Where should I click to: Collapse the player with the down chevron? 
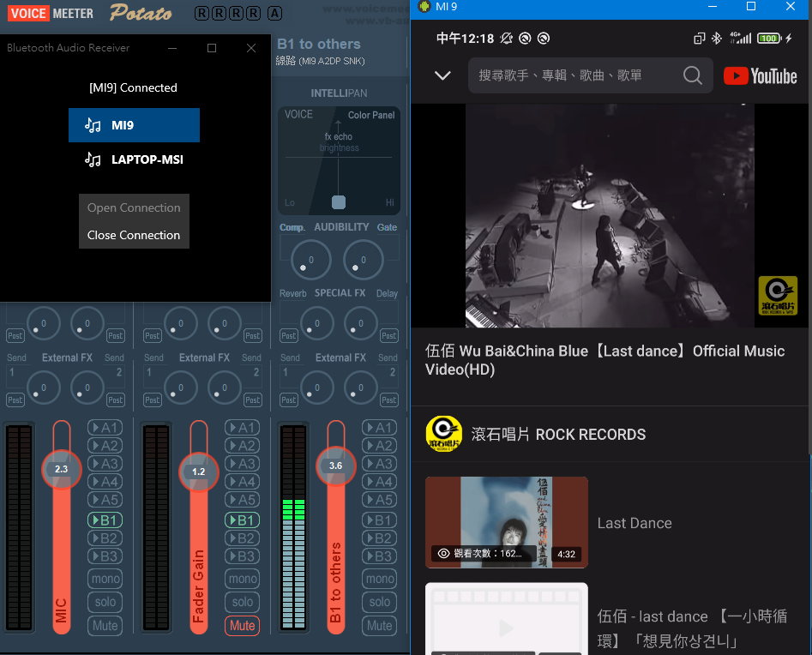coord(442,75)
